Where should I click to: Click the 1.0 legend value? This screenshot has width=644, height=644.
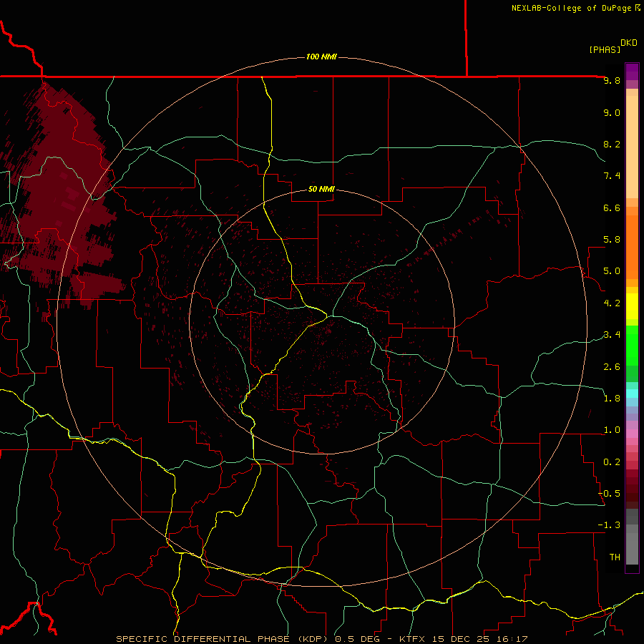[612, 430]
